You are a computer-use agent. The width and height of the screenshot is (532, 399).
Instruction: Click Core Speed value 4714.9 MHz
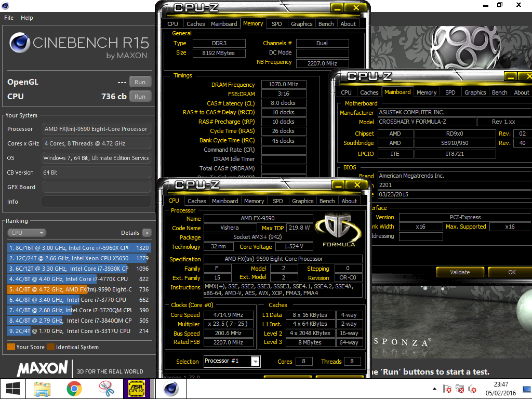229,315
